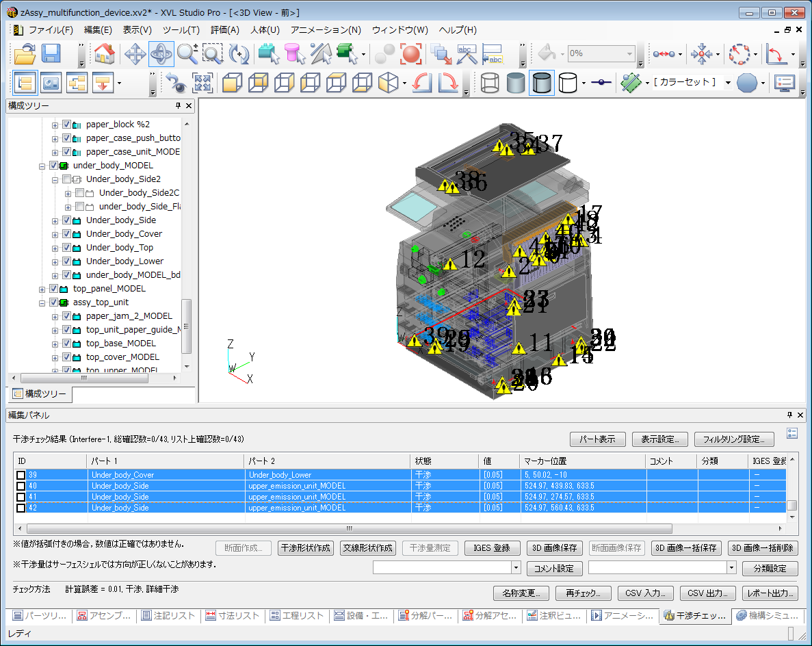This screenshot has width=812, height=646.
Task: Click the Open file folder icon
Action: click(x=25, y=54)
